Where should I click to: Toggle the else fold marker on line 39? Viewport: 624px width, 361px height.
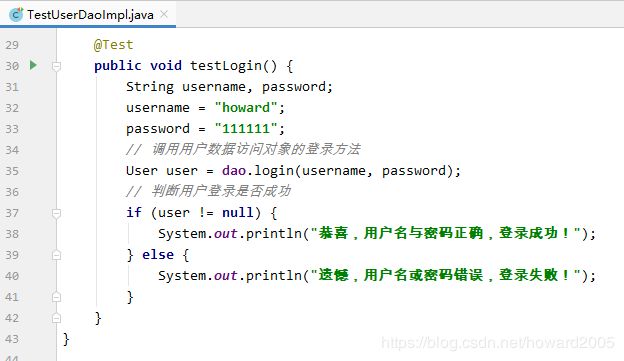[x=57, y=255]
